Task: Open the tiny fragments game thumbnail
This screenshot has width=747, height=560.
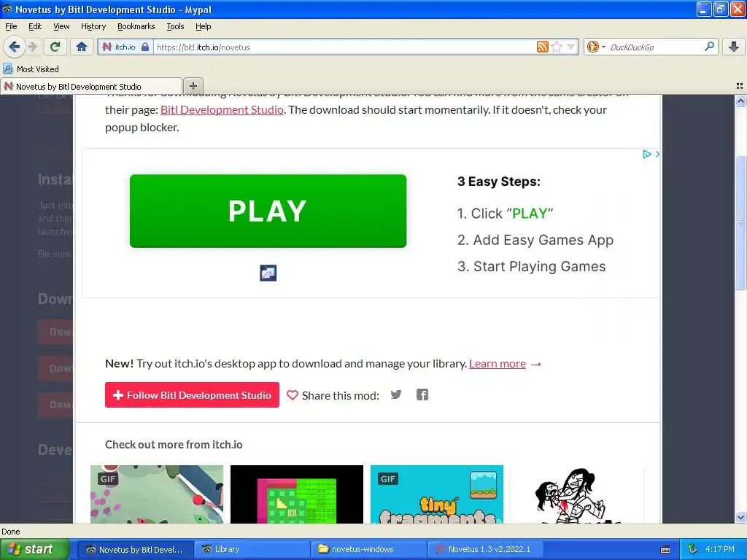Action: pos(437,494)
